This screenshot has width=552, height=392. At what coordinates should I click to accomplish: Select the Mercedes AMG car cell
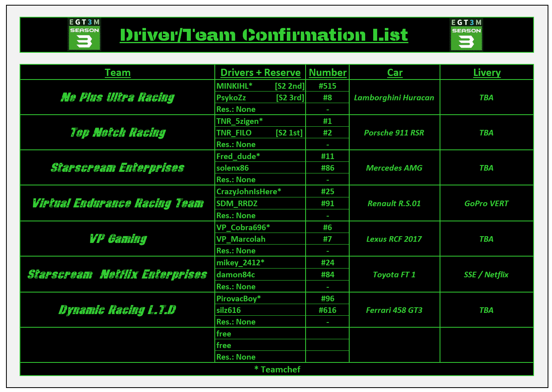(x=395, y=168)
